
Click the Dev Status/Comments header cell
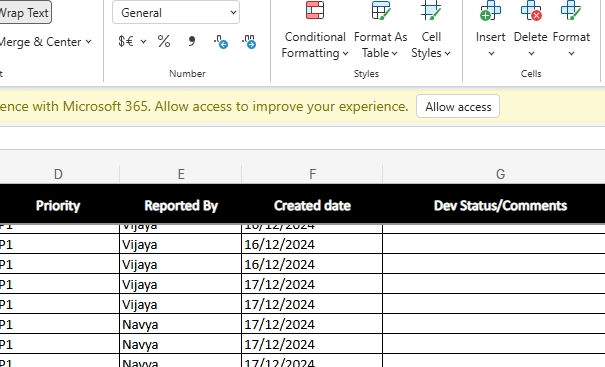500,206
